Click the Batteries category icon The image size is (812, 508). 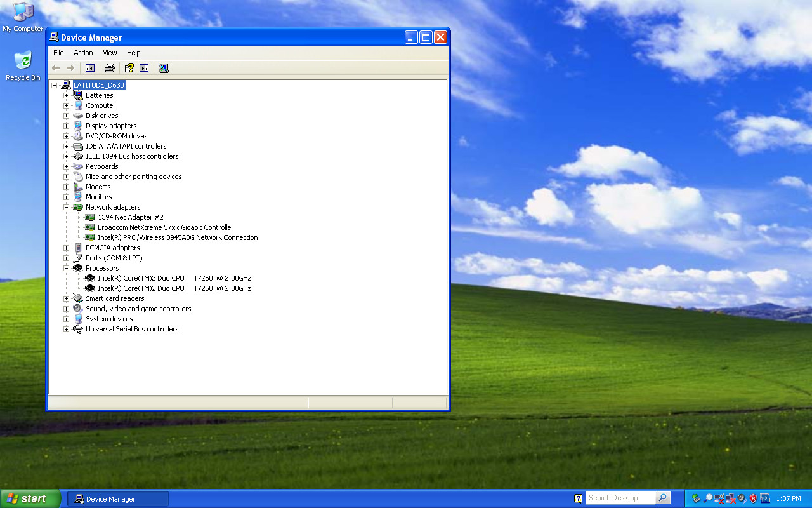pos(78,95)
